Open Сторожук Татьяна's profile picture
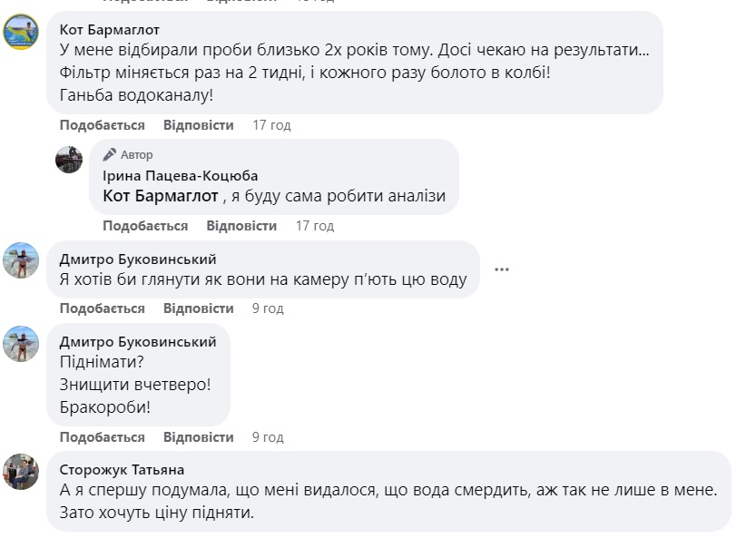Image resolution: width=756 pixels, height=538 pixels. click(22, 472)
